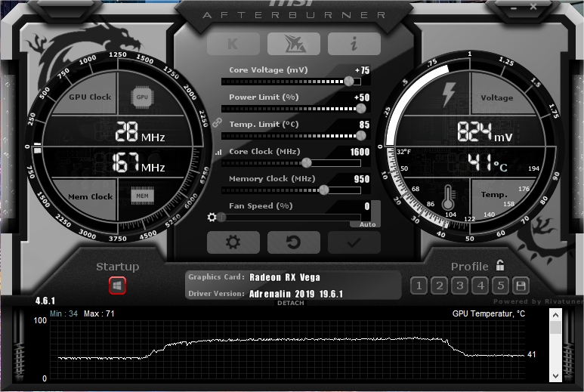Click the Fan Speed slider handle

[x=222, y=217]
